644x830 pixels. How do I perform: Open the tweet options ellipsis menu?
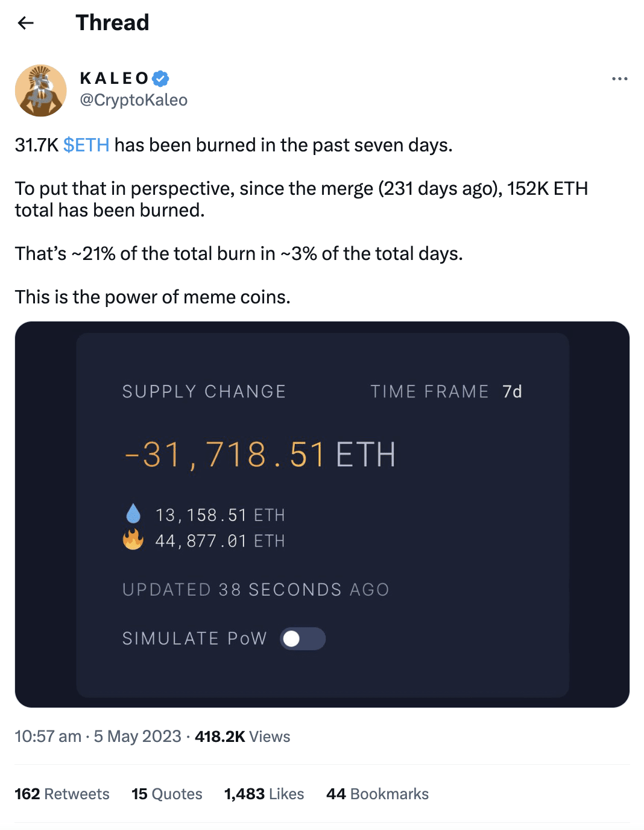click(x=620, y=78)
